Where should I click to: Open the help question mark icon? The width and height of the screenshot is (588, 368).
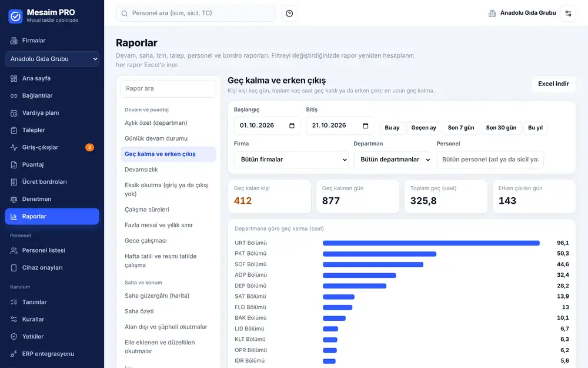pos(289,14)
